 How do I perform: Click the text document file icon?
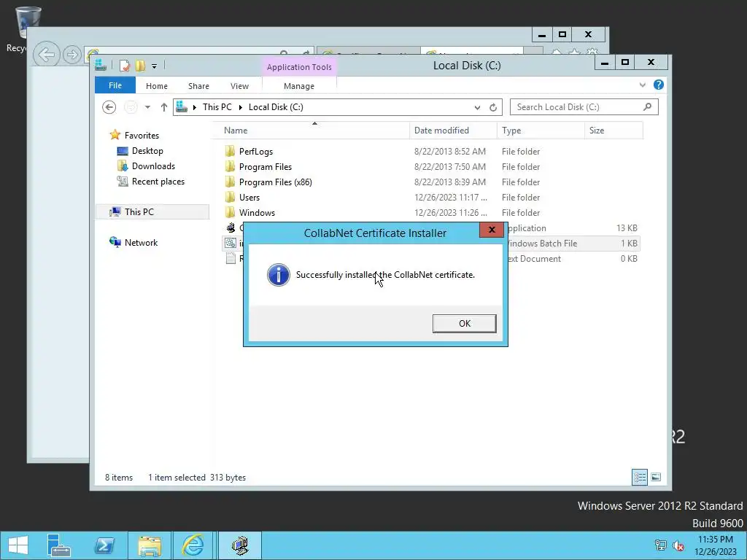coord(231,258)
